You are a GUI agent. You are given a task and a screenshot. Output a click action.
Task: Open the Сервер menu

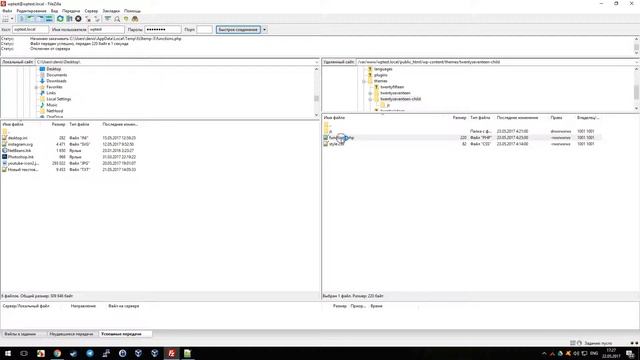pos(91,11)
